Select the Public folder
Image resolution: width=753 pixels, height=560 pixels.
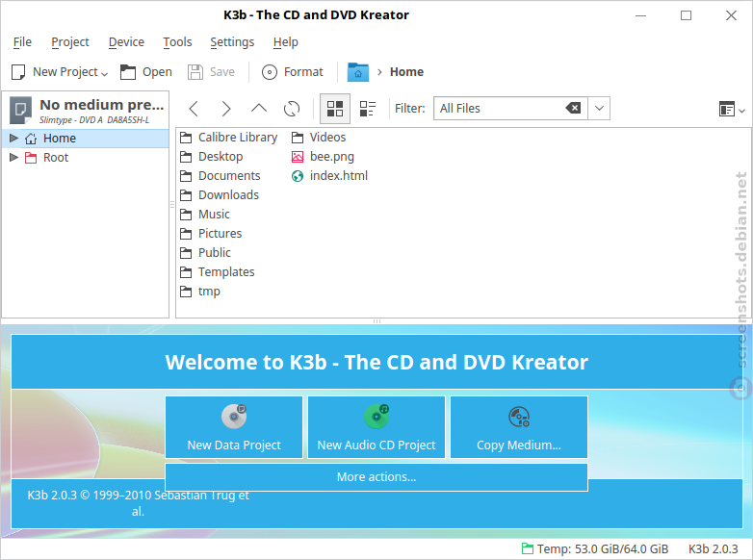pos(205,252)
